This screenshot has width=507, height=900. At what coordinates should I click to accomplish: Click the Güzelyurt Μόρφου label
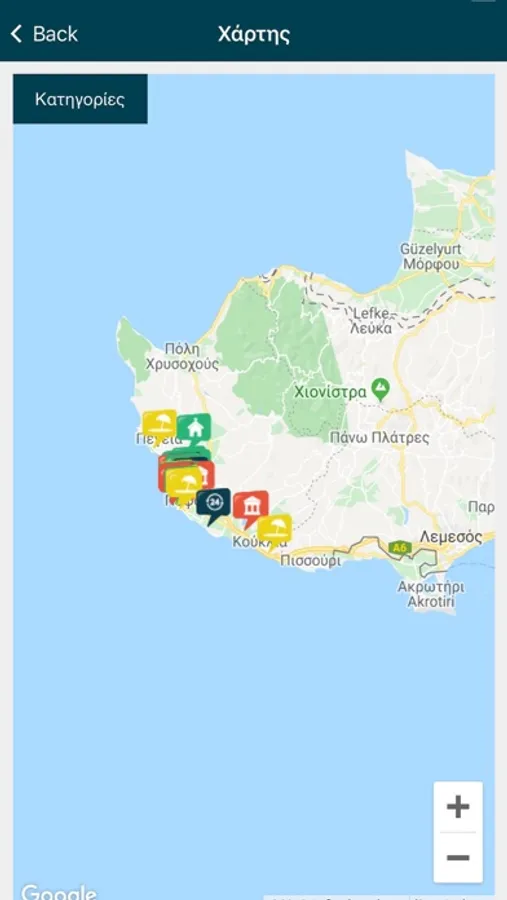click(431, 257)
